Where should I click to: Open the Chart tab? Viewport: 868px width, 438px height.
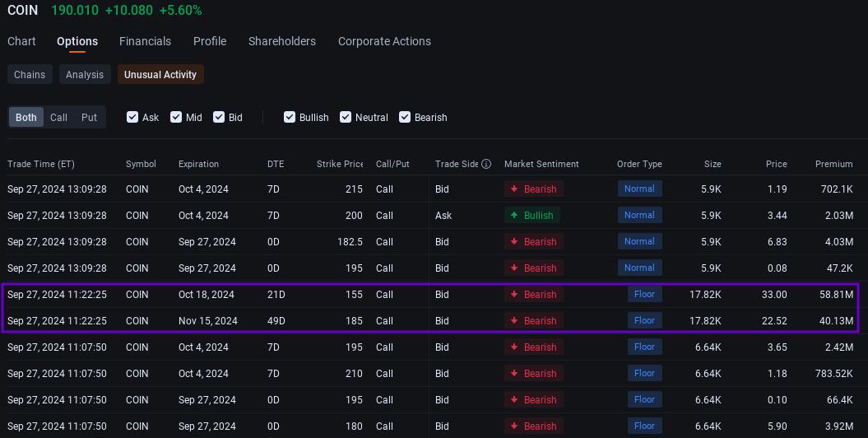click(21, 41)
